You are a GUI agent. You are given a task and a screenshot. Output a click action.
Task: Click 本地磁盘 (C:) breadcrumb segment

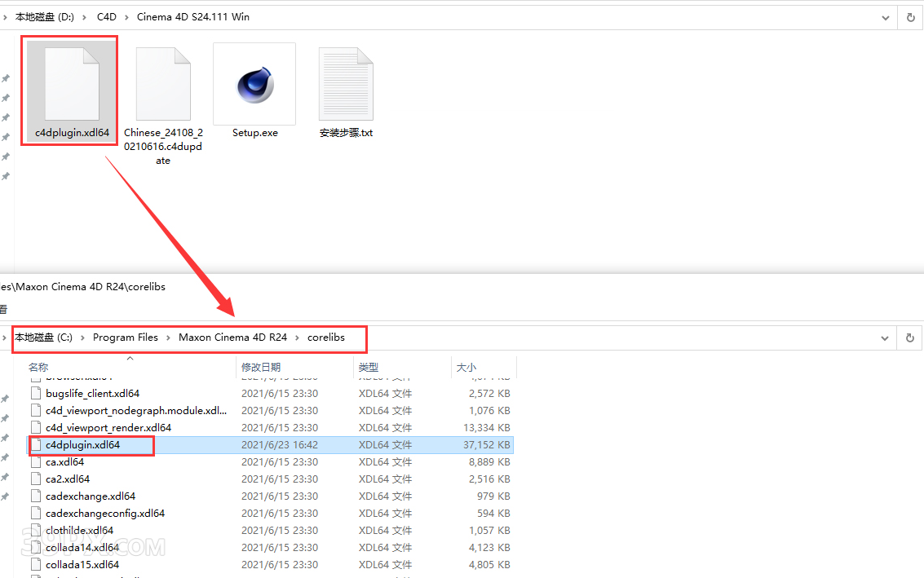pos(43,338)
